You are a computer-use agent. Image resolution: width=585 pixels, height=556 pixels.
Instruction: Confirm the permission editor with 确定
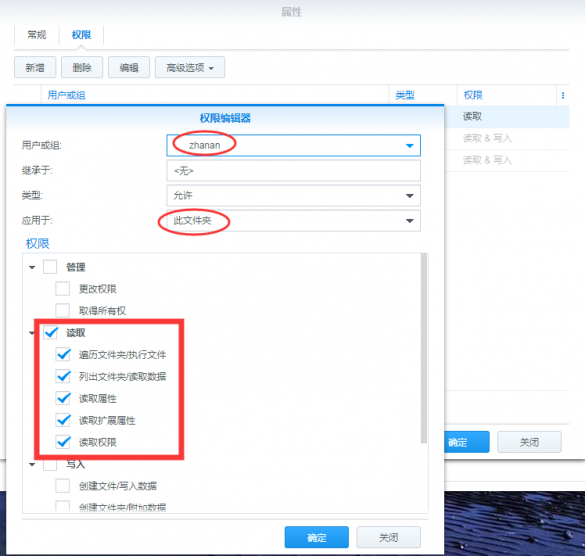point(316,537)
